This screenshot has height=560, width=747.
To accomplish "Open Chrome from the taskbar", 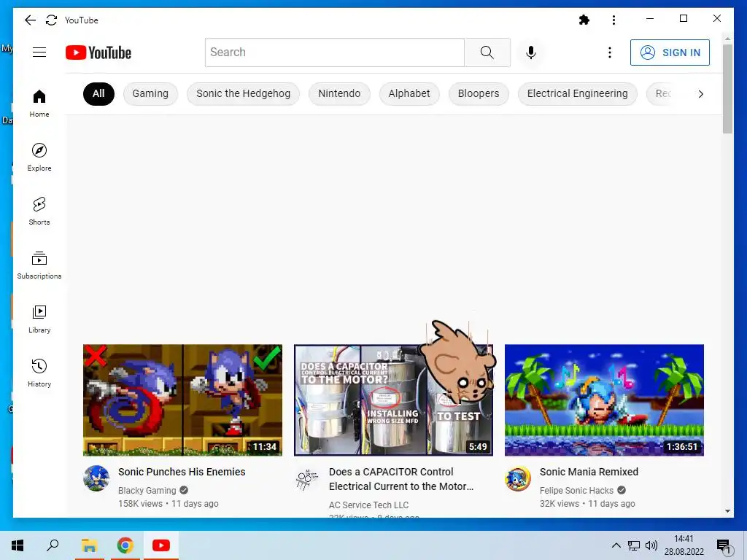I will [125, 545].
